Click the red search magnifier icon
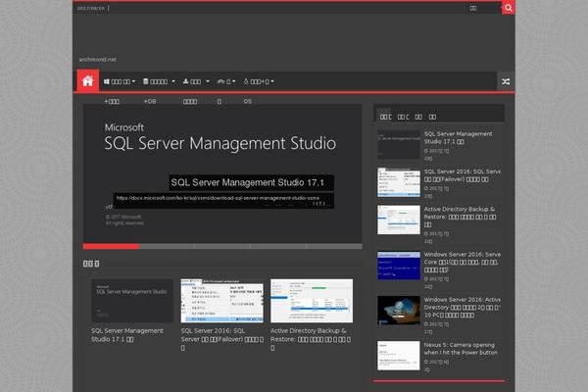 [x=508, y=8]
